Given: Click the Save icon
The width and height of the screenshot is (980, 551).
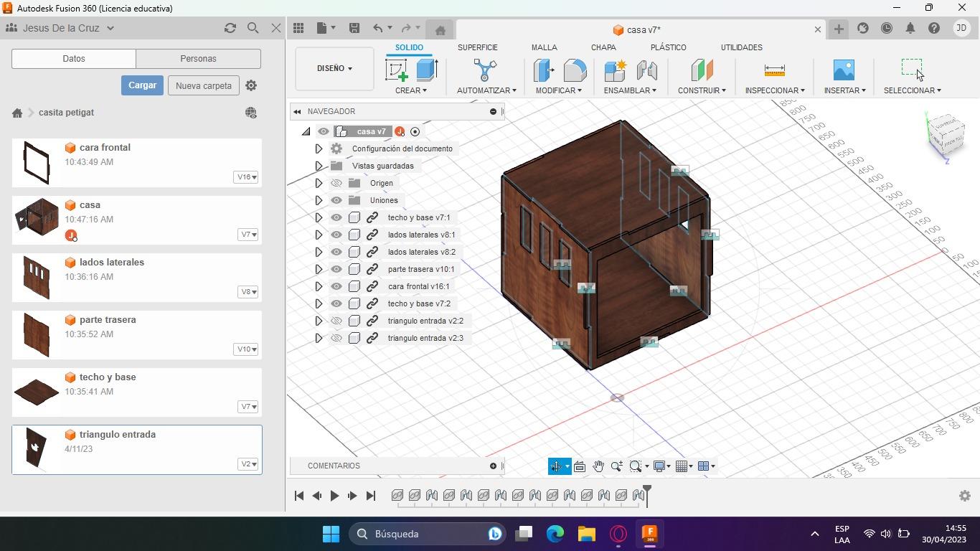Looking at the screenshot, I should pos(354,28).
